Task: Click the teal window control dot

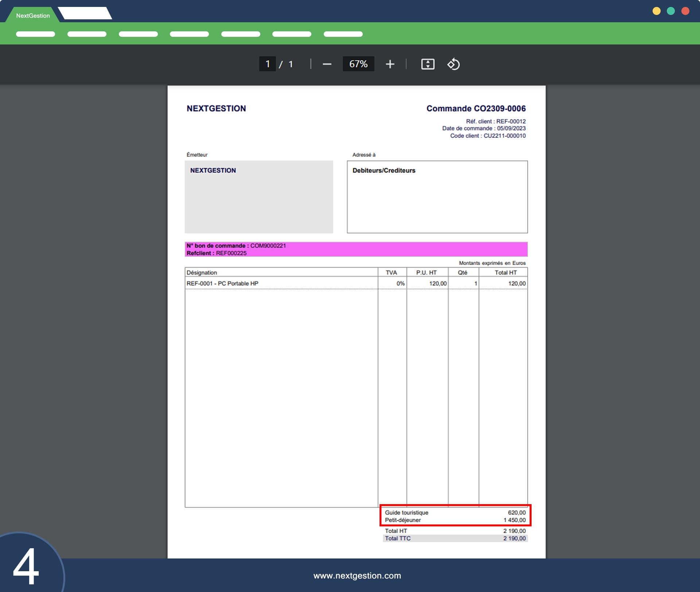Action: point(670,11)
